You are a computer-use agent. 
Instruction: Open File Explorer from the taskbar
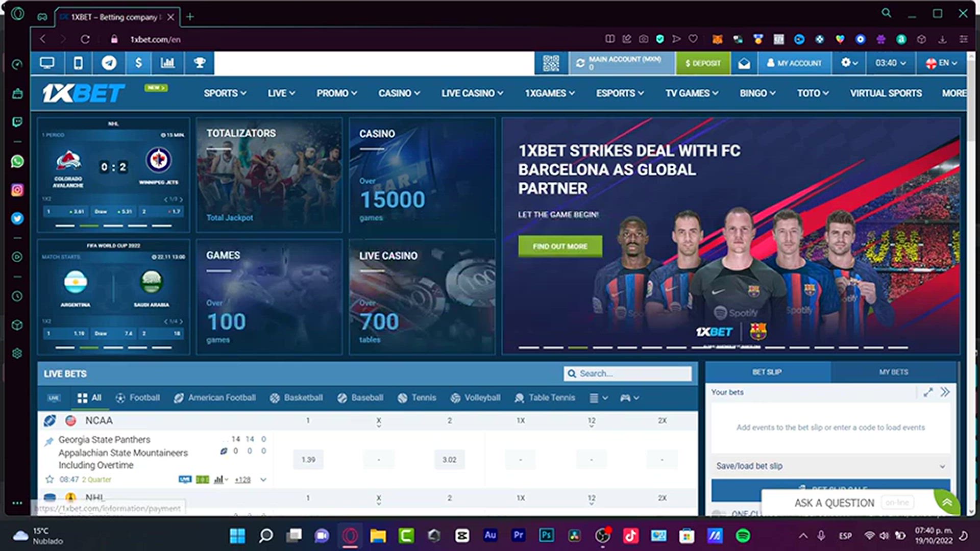(378, 536)
